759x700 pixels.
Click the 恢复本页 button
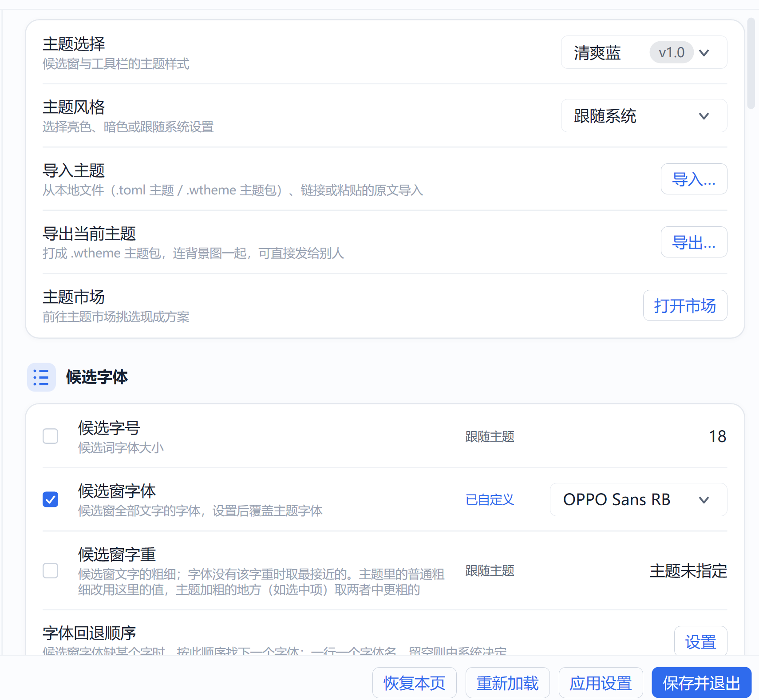(x=415, y=683)
